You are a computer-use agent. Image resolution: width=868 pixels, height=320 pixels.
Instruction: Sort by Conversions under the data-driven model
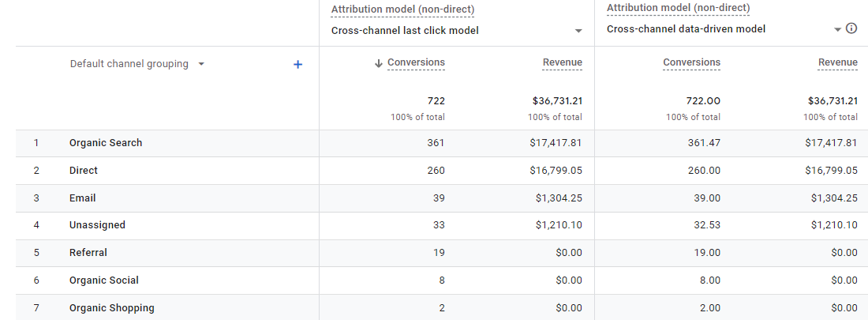pos(691,62)
